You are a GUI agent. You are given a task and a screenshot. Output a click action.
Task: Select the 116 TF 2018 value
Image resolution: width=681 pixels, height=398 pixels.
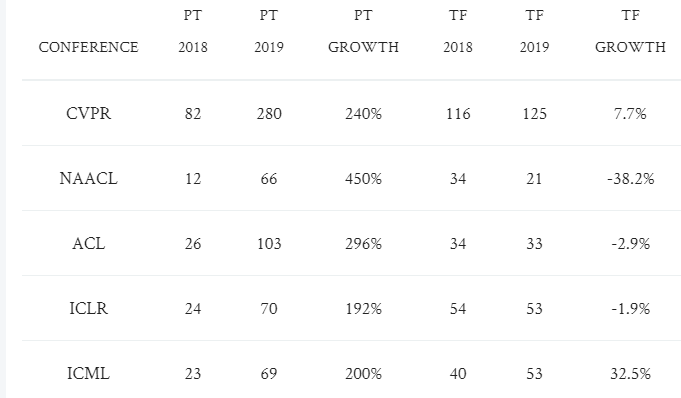click(458, 114)
